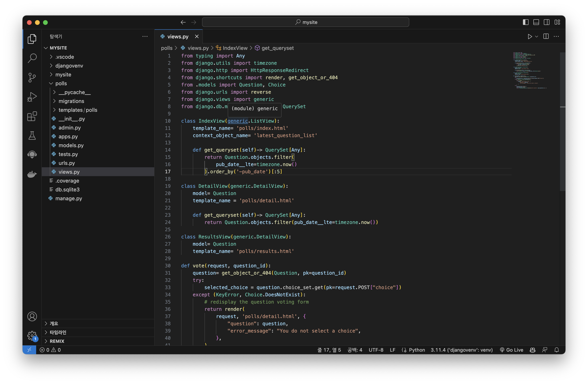Open the customize layout icon
The height and width of the screenshot is (384, 588).
pos(557,22)
